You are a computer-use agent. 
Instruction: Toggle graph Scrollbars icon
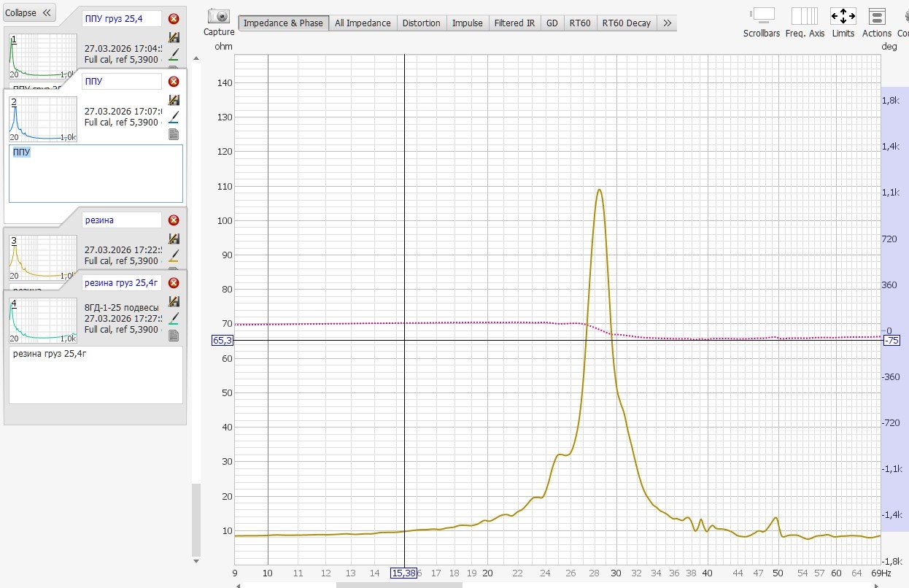point(762,16)
